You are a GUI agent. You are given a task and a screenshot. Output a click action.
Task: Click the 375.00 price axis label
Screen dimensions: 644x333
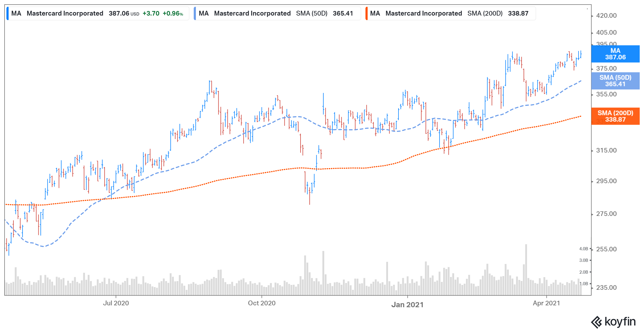[x=606, y=68]
